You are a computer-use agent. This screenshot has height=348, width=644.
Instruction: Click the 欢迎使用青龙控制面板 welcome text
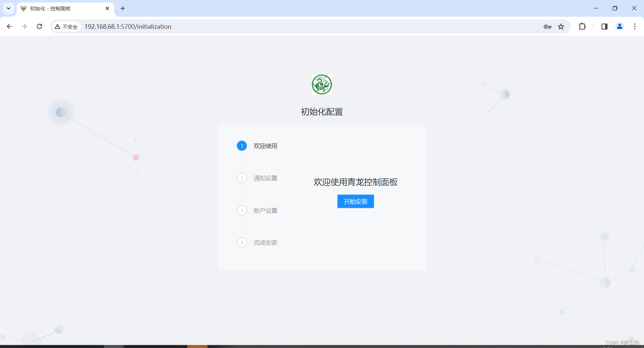coord(356,182)
